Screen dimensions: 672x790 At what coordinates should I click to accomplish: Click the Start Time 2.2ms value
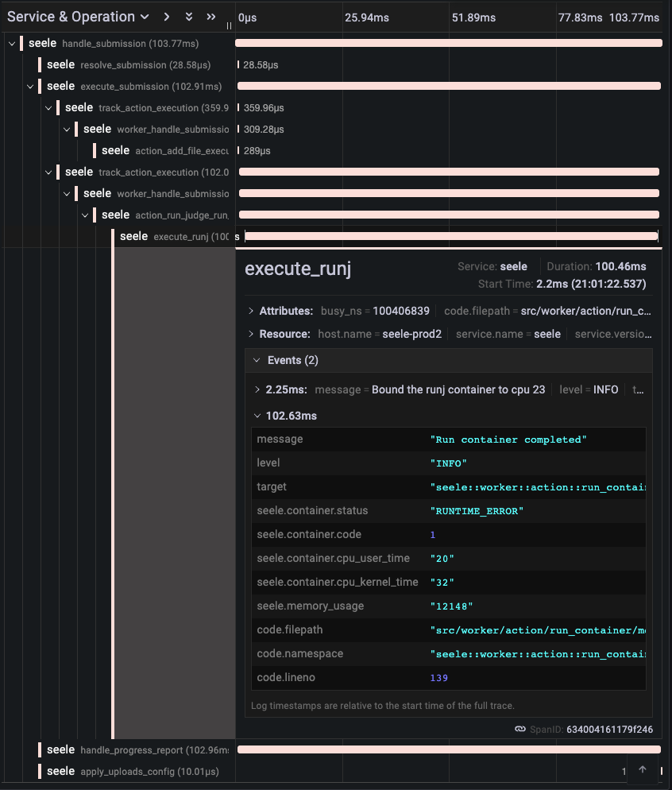(x=591, y=284)
